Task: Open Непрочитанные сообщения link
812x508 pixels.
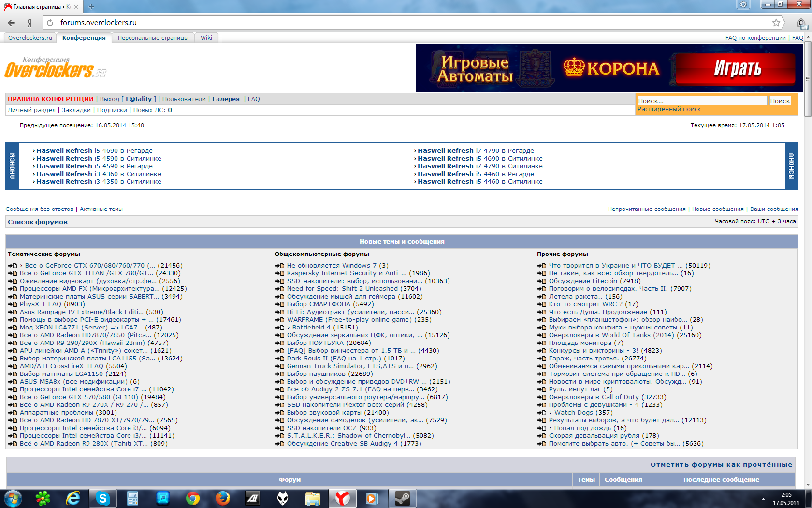Action: tap(647, 209)
